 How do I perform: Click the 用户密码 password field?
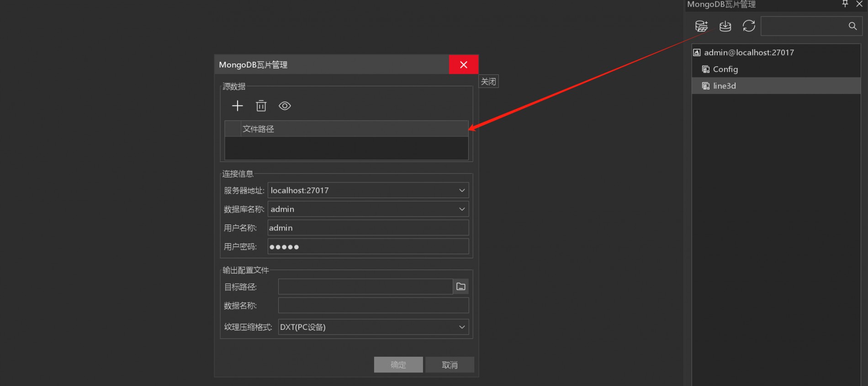click(x=368, y=246)
